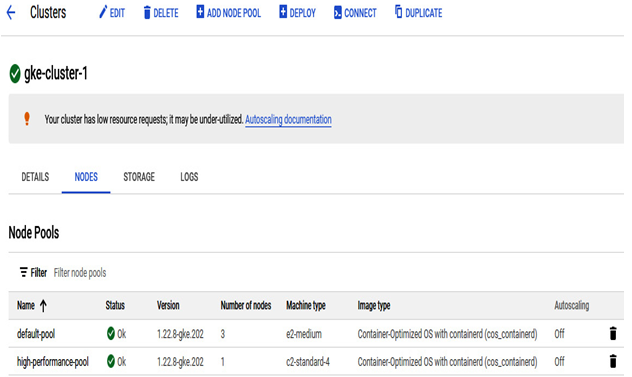
Task: Click the Machine type column header
Action: 306,306
